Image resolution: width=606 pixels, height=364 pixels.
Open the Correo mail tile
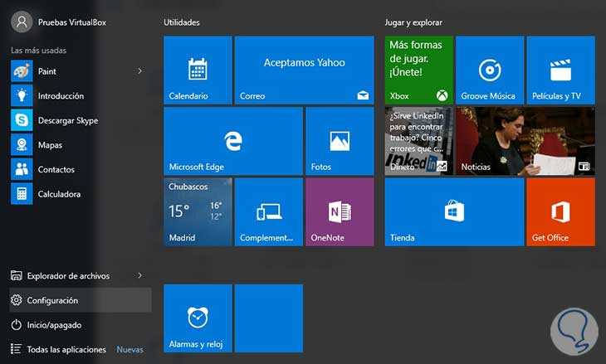click(304, 70)
